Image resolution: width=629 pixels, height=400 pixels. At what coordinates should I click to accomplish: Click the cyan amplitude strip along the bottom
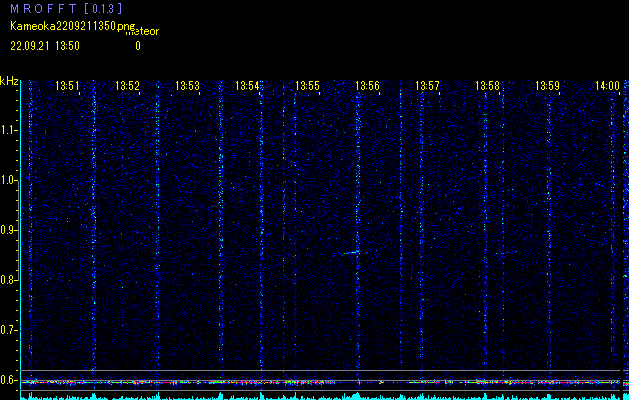pos(324,396)
